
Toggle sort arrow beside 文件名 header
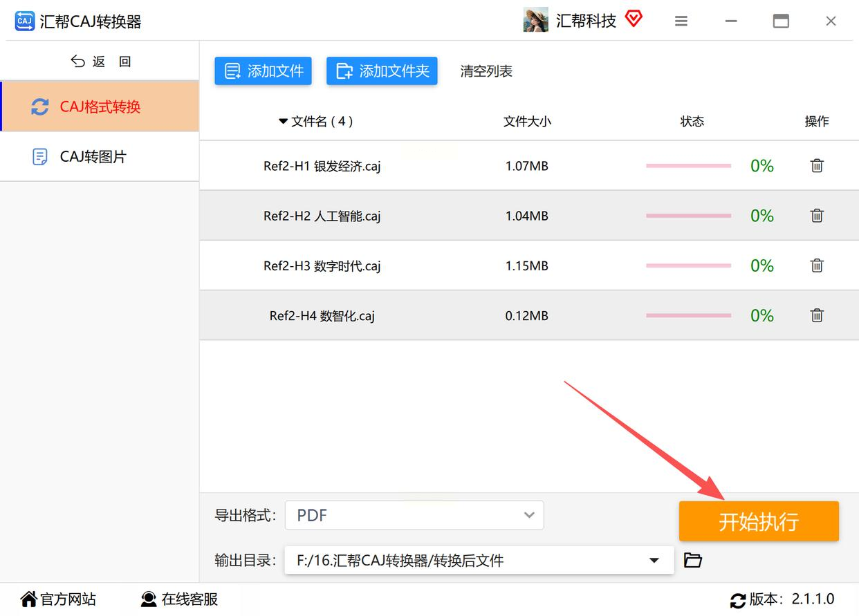tap(283, 122)
